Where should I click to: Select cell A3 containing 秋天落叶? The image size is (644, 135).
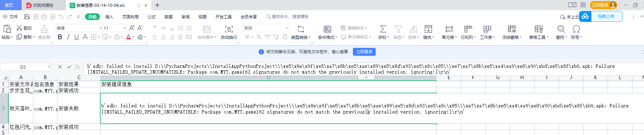21,108
